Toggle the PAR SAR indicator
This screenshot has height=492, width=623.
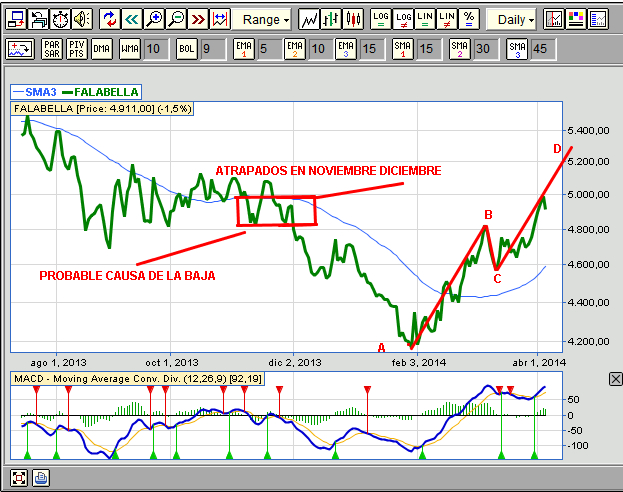tap(52, 49)
